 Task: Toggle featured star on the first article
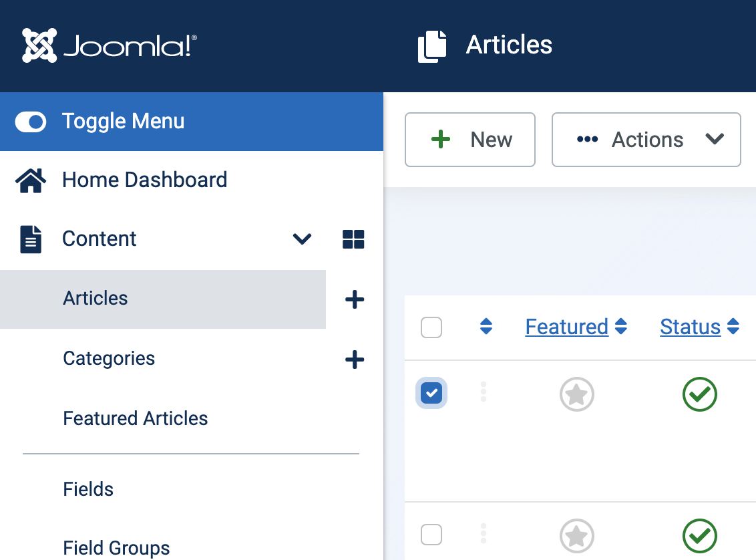[576, 394]
